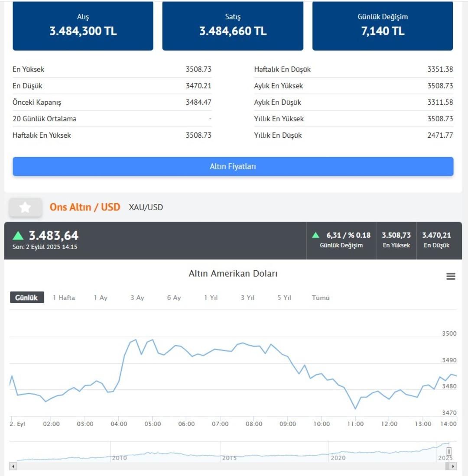This screenshot has height=476, width=468.
Task: Select the 5 Yıl chart range
Action: [x=284, y=298]
